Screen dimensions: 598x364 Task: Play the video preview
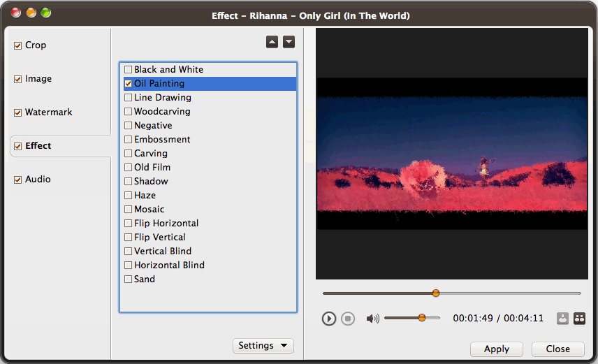(329, 319)
